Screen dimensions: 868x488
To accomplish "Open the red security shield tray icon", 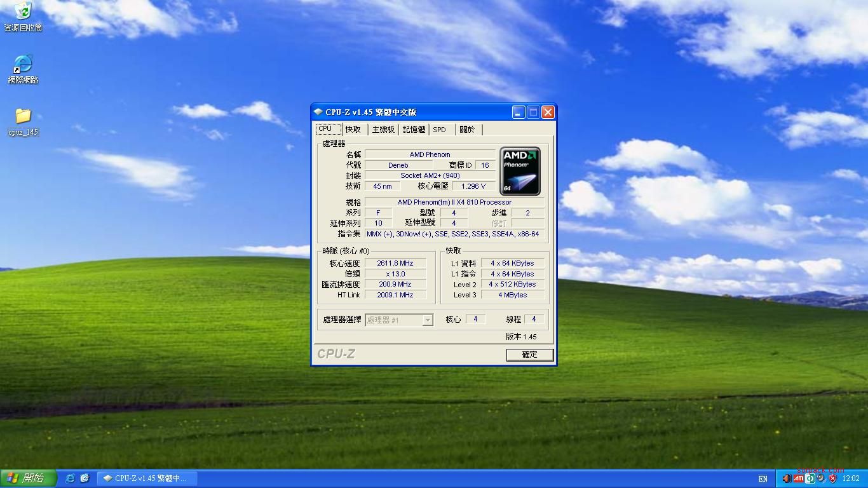I will [x=832, y=478].
